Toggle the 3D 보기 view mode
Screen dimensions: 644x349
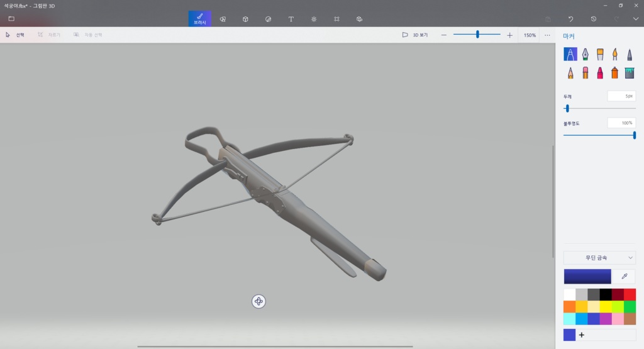[415, 35]
